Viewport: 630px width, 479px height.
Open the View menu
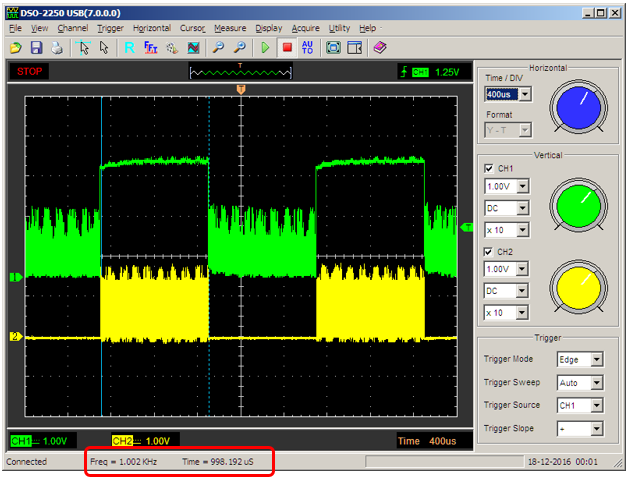point(39,28)
